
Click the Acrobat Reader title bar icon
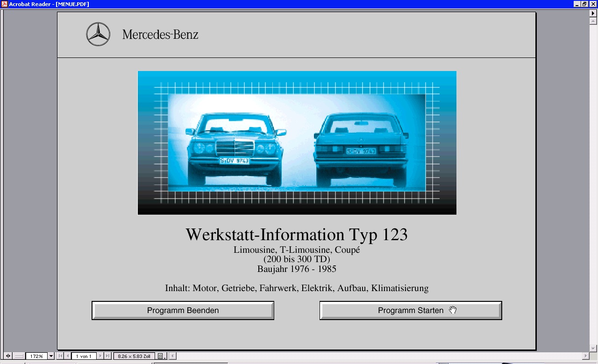(4, 4)
